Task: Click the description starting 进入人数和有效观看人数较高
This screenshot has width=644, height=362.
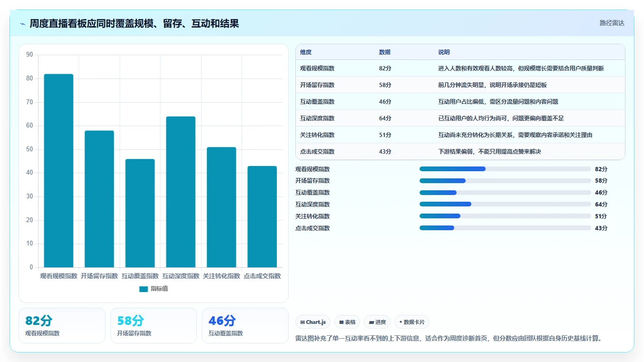Action: (521, 68)
